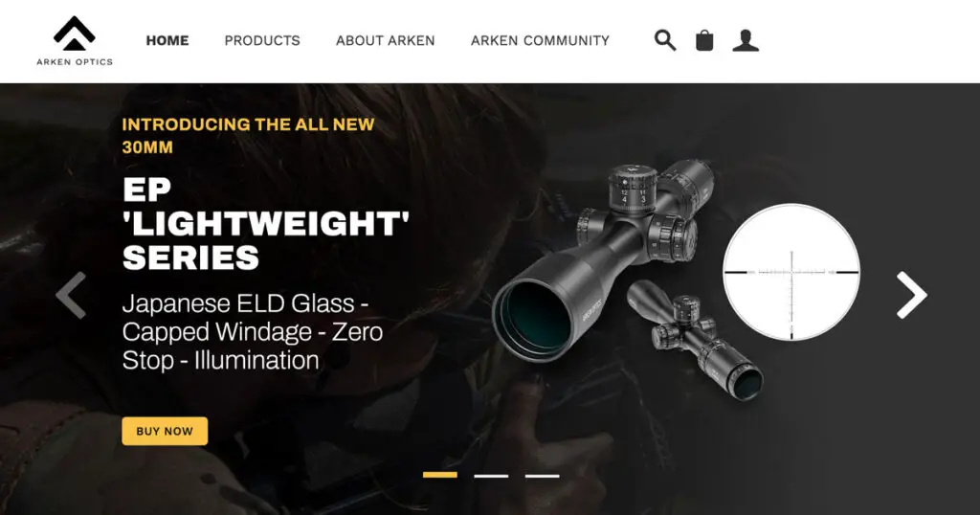Open the ARKEN COMMUNITY menu item
Viewport: 980px width, 515px height.
(x=540, y=40)
